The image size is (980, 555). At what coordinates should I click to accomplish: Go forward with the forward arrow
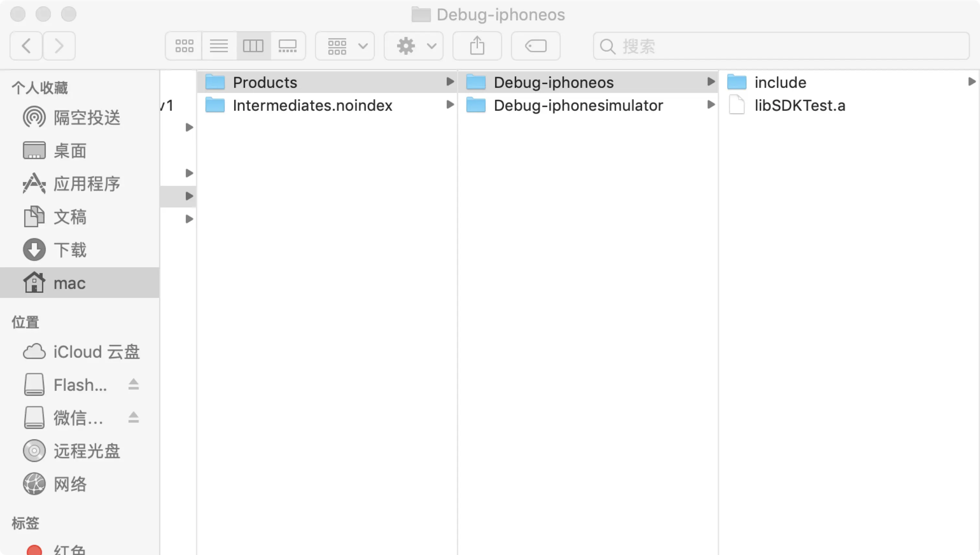[59, 46]
